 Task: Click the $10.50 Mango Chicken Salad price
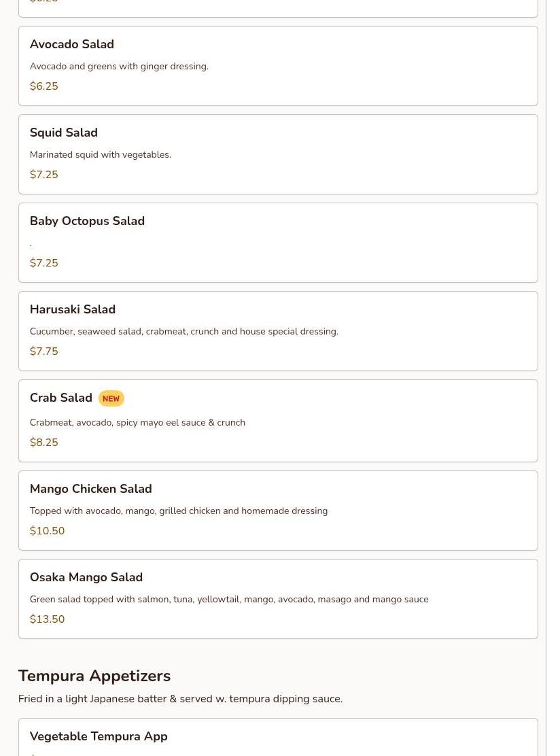click(x=48, y=531)
